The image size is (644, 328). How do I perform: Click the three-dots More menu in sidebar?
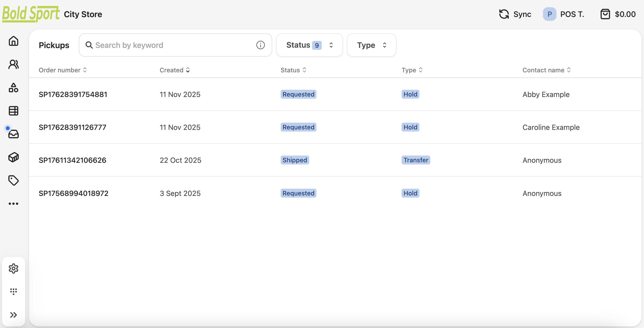pyautogui.click(x=14, y=204)
